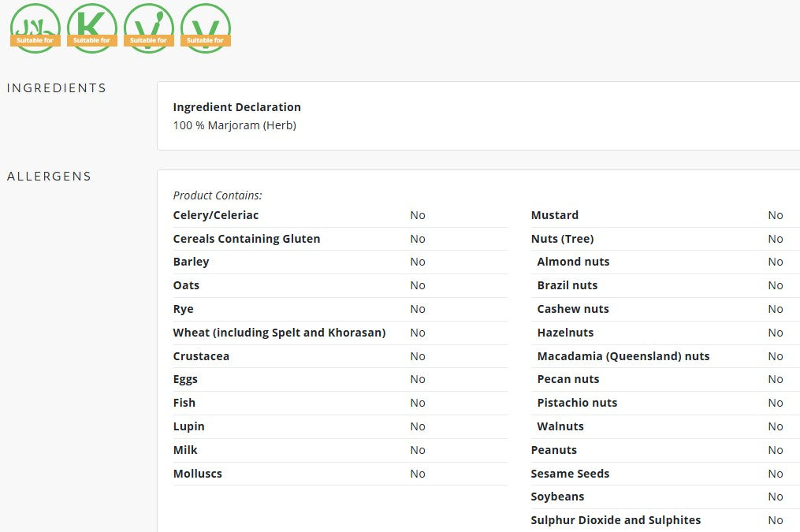Click the plain V suitability badge

(205, 28)
